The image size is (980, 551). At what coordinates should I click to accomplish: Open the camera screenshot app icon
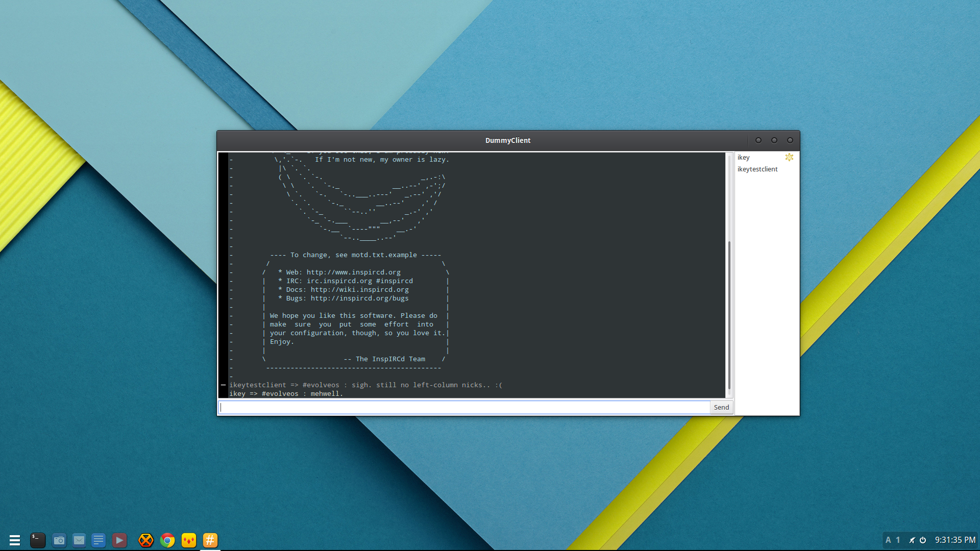coord(59,540)
